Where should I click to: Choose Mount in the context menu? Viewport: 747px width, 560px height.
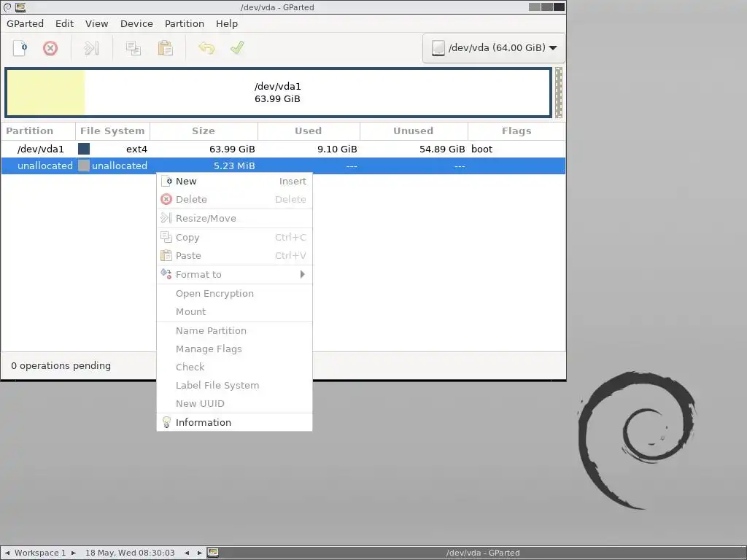[234, 311]
